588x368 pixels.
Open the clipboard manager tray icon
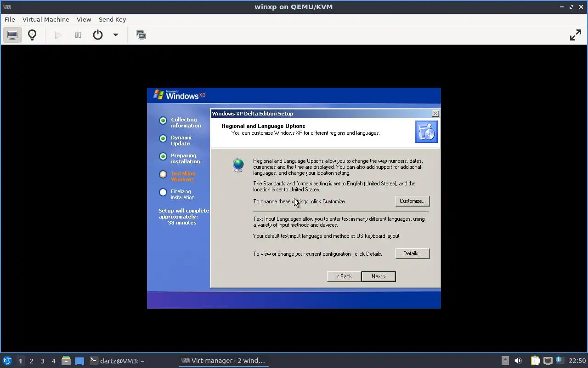[535, 361]
